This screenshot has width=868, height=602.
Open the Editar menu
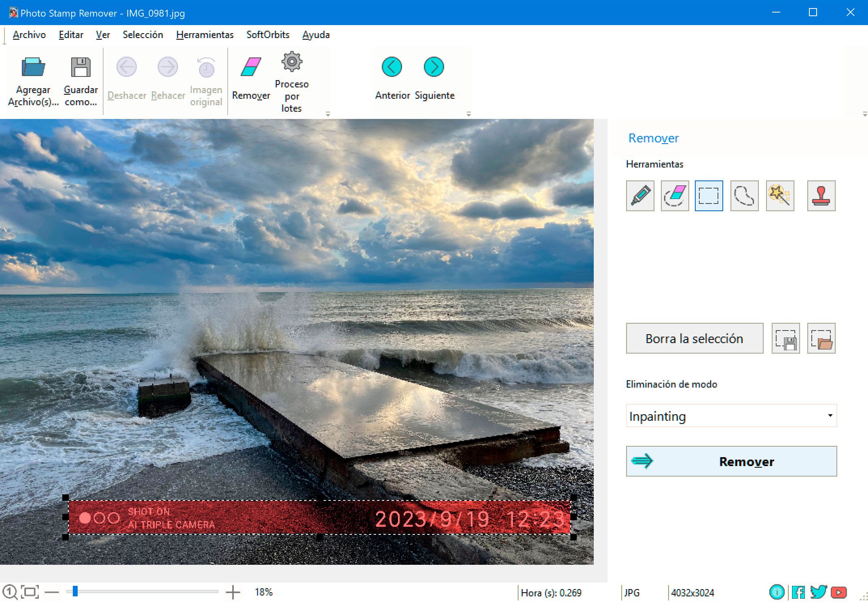(x=71, y=35)
